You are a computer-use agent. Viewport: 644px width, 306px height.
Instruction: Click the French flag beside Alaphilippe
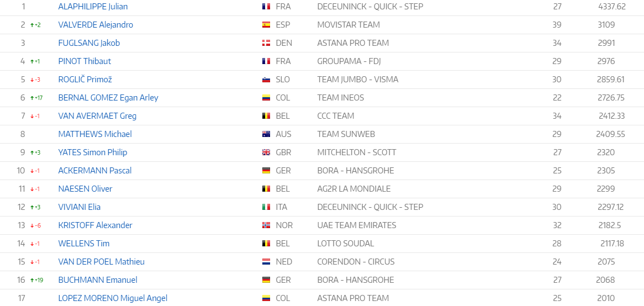266,7
